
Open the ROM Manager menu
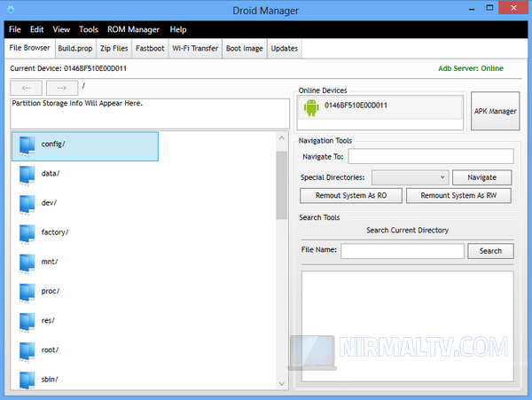(133, 29)
